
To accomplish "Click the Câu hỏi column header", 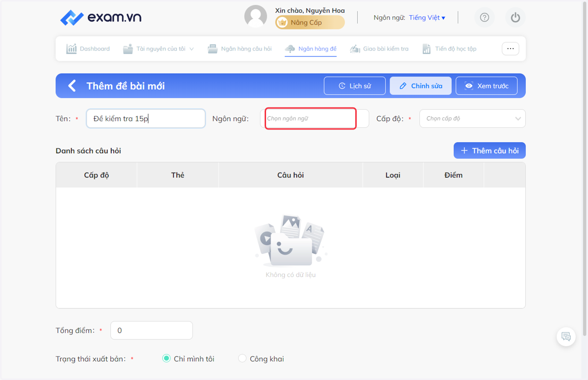I will point(291,175).
